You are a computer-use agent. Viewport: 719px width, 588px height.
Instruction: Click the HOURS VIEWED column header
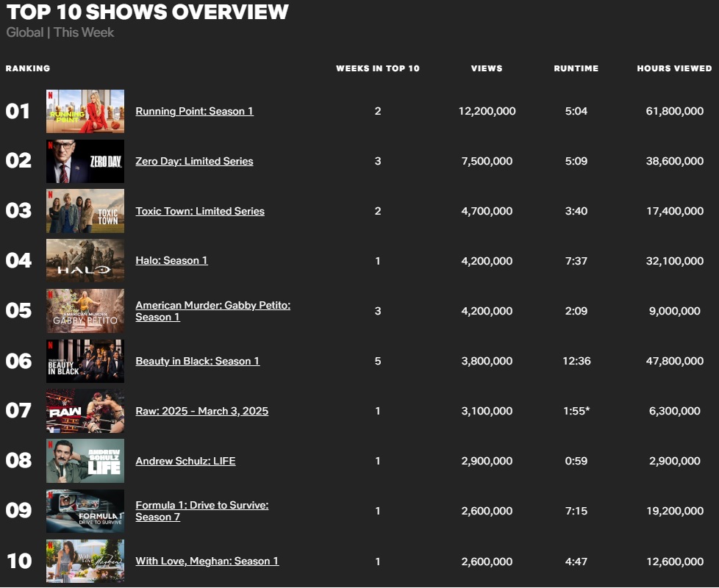[x=674, y=69]
